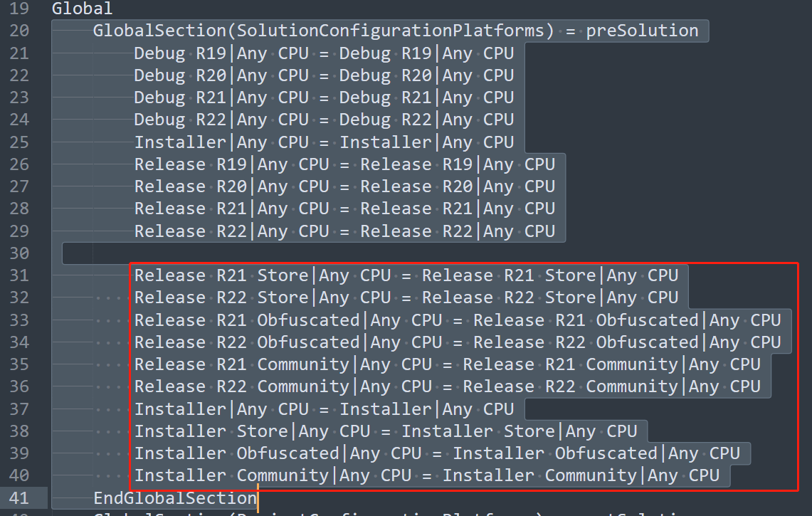812x516 pixels.
Task: Select line number 41 in the gutter
Action: click(19, 498)
